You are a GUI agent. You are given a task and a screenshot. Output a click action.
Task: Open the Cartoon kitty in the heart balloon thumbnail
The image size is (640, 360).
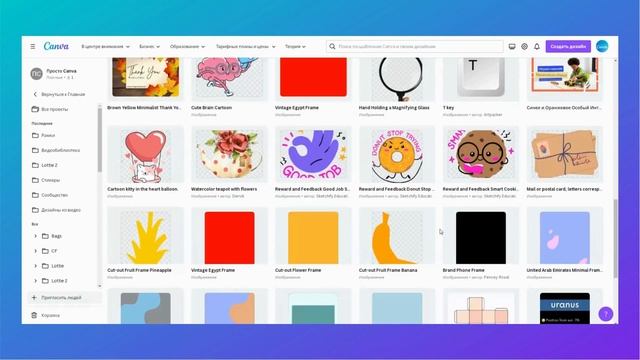pyautogui.click(x=145, y=155)
